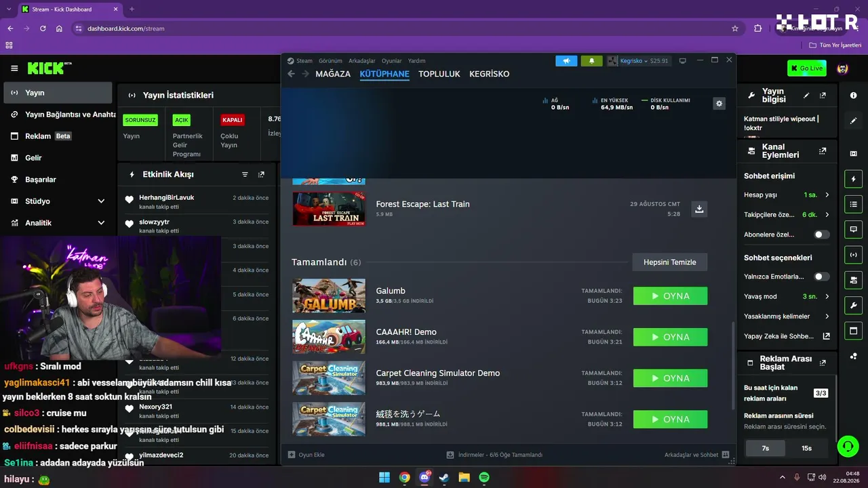Open the KEGRİSKO profile tab in Steam
The height and width of the screenshot is (488, 868).
(489, 74)
